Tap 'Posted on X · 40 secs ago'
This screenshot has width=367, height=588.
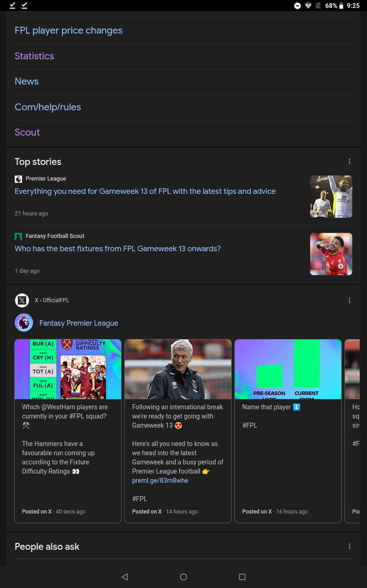pos(54,511)
